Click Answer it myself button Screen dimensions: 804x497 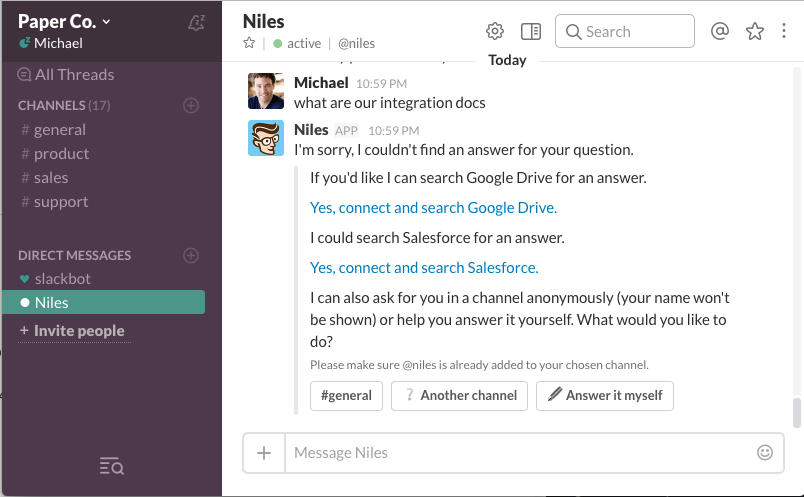(605, 395)
